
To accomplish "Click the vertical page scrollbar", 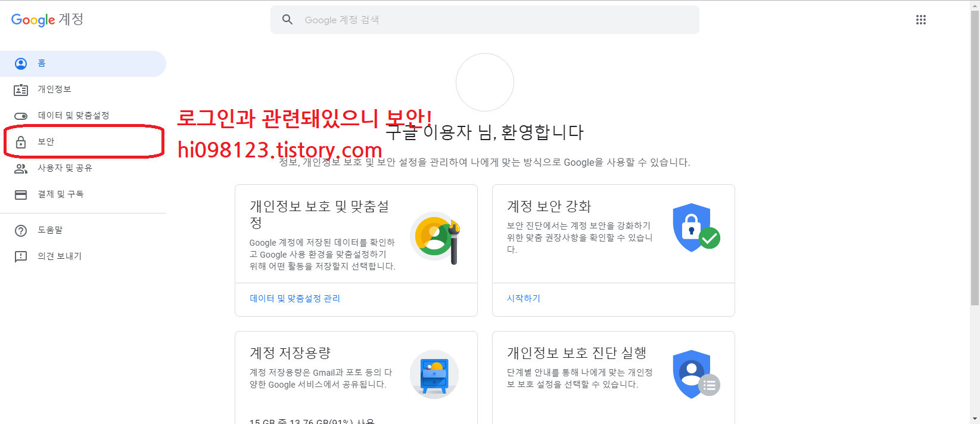I will (975, 159).
